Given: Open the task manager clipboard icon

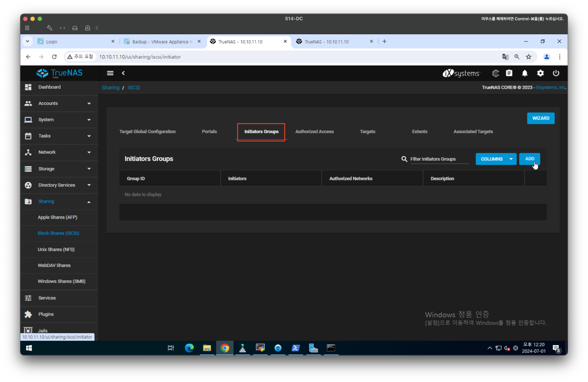Looking at the screenshot, I should pyautogui.click(x=509, y=73).
